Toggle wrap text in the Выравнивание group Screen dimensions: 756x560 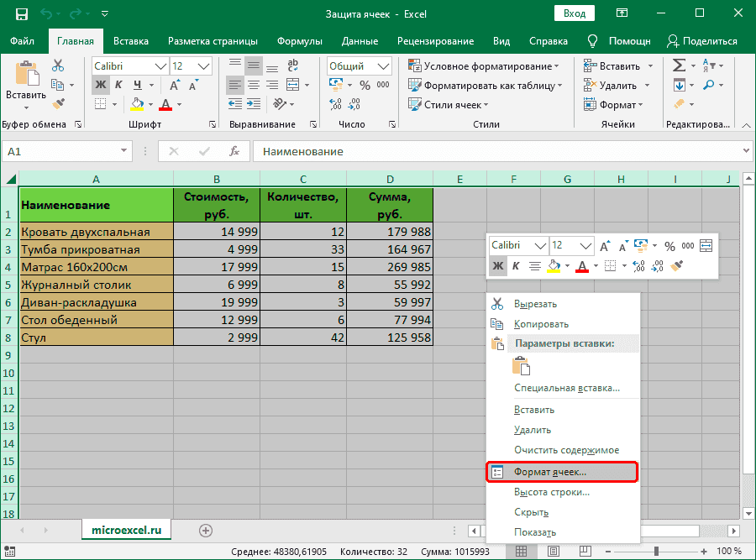291,65
